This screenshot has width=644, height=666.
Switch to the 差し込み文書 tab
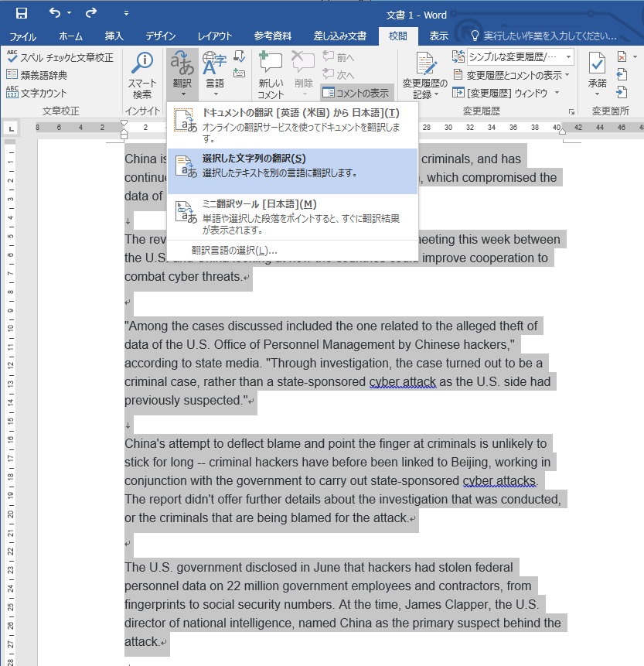339,36
